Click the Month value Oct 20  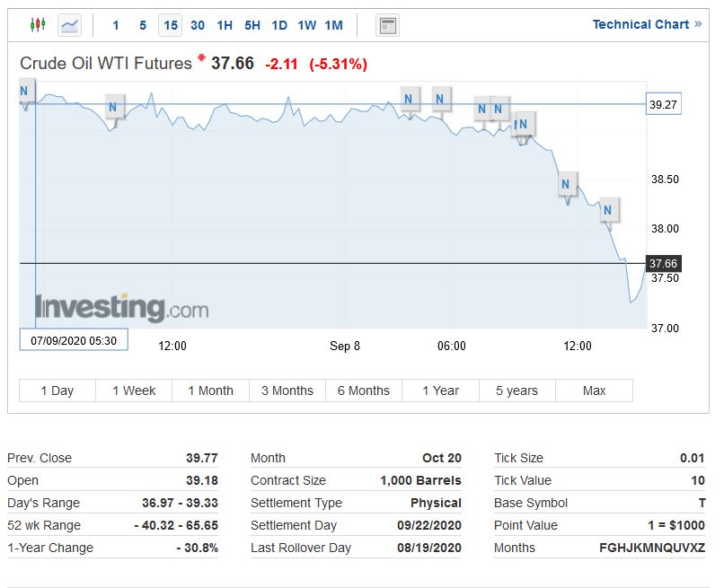point(442,458)
